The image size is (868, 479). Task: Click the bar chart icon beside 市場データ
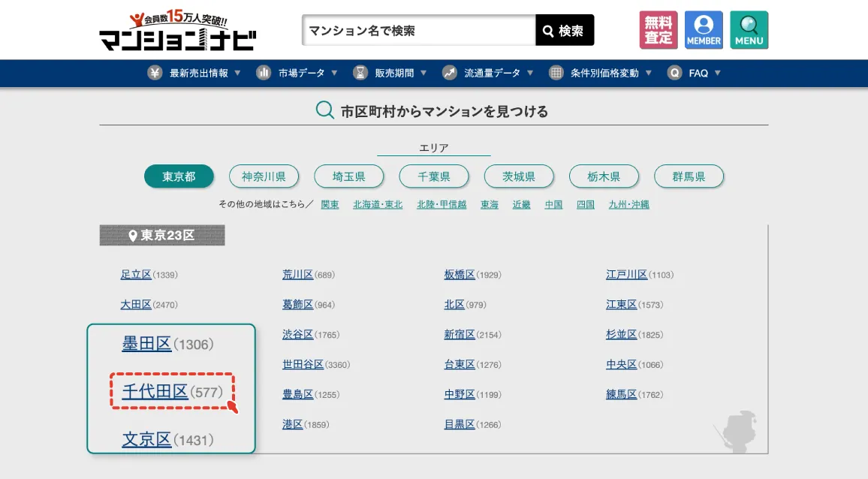[x=264, y=73]
